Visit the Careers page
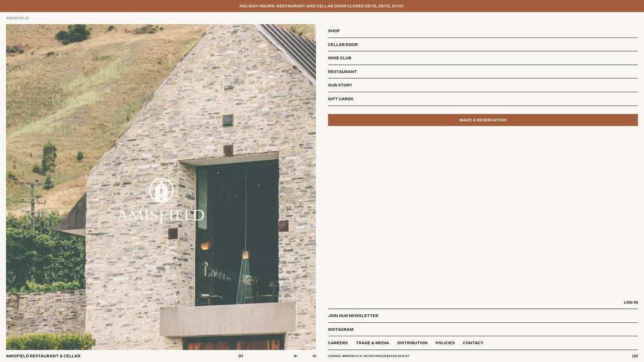644x362 pixels. 338,343
